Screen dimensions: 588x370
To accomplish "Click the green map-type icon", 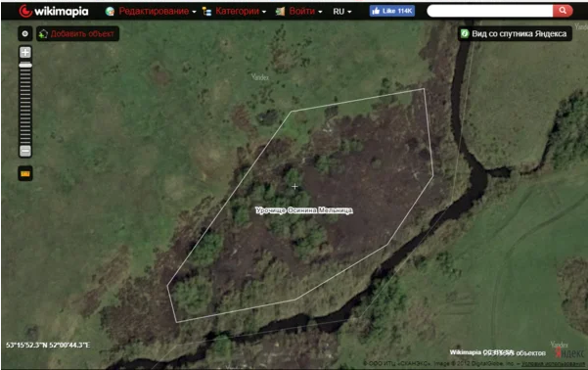I will point(465,34).
